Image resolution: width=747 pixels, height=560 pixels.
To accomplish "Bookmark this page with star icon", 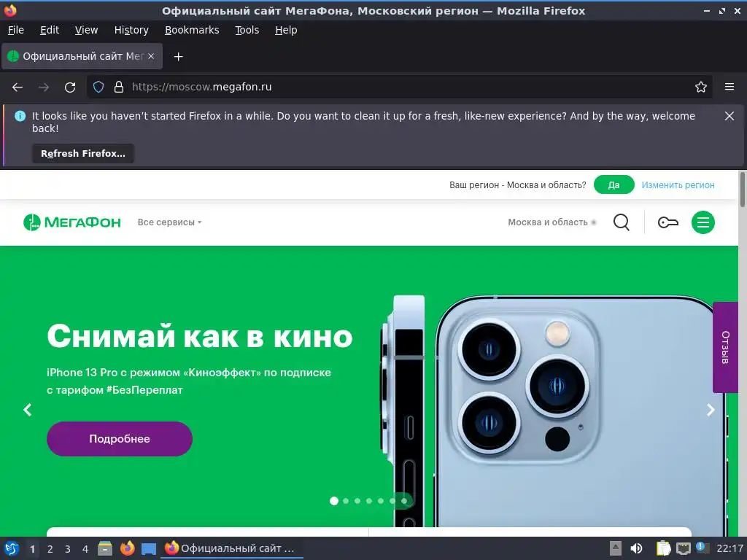I will pyautogui.click(x=701, y=87).
